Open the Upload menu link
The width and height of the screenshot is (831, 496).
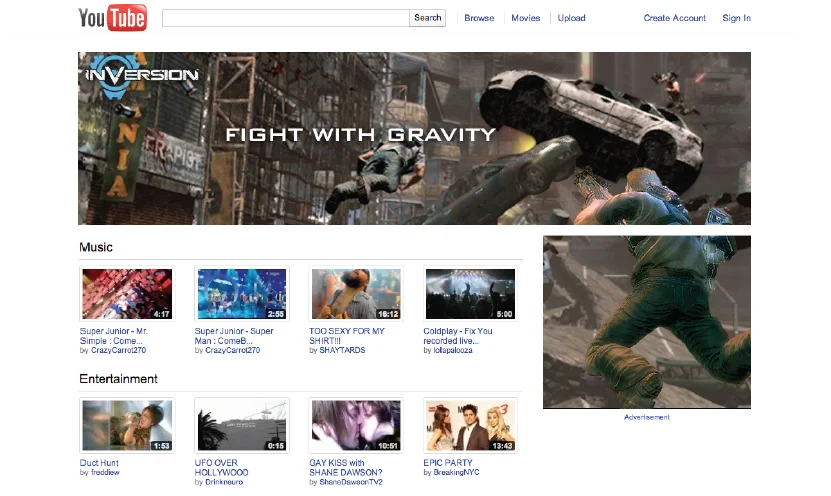click(x=571, y=18)
